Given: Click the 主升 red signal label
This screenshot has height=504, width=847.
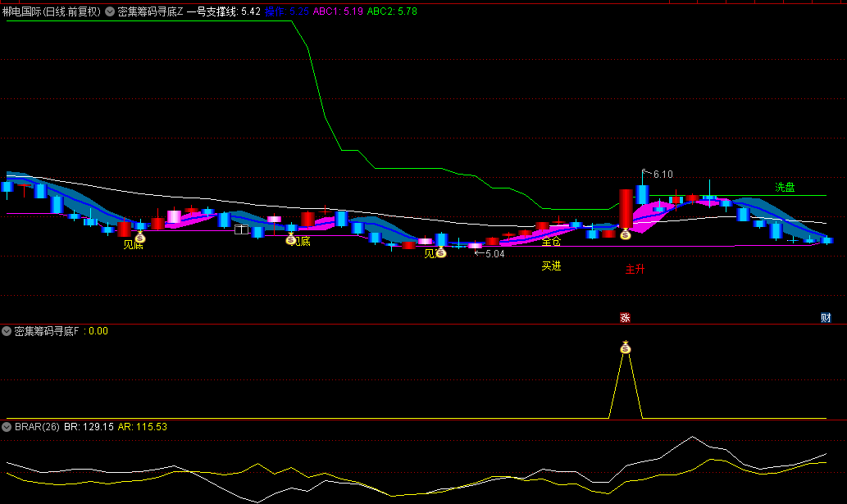Looking at the screenshot, I should pyautogui.click(x=635, y=269).
